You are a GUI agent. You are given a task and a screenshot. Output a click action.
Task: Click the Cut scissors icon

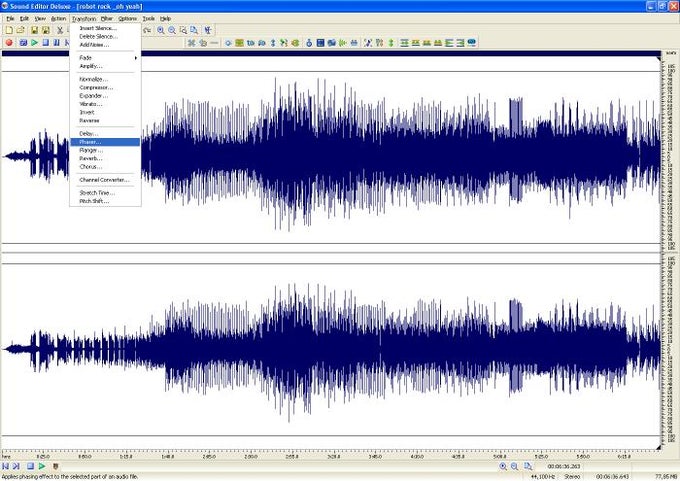(60, 30)
